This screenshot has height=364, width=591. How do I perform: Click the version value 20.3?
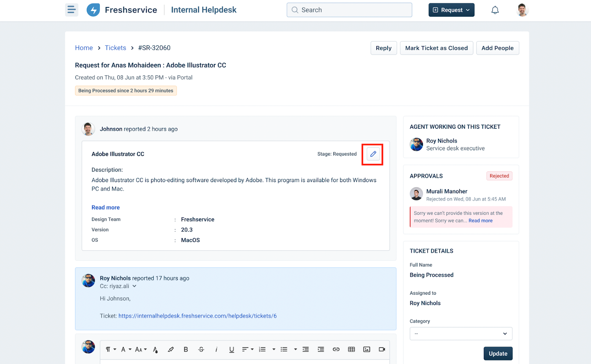tap(187, 230)
